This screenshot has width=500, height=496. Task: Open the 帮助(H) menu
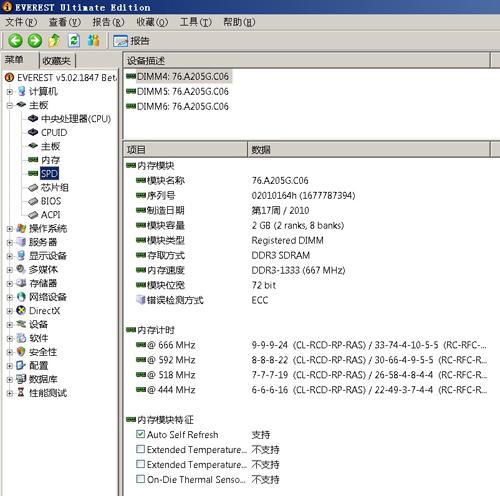239,22
